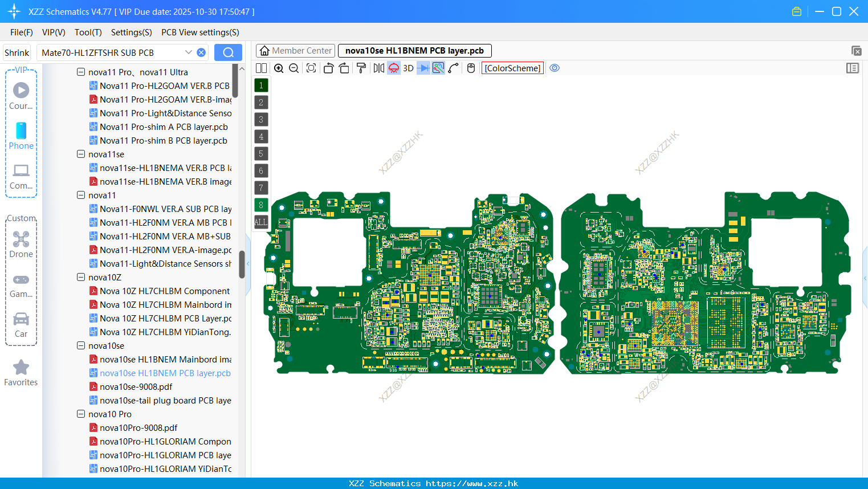Image resolution: width=868 pixels, height=489 pixels.
Task: Collapse the nova11 folder
Action: point(81,195)
